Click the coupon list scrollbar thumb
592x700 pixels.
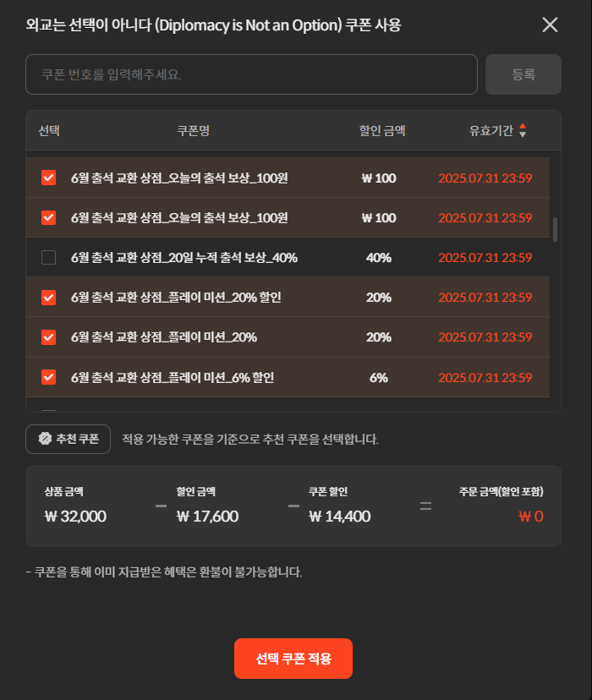(555, 229)
